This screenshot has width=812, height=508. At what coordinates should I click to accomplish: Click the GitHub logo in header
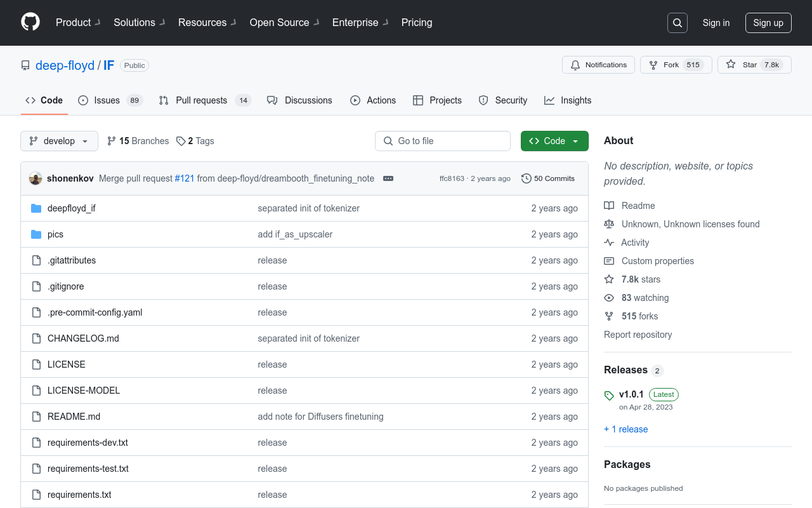30,22
